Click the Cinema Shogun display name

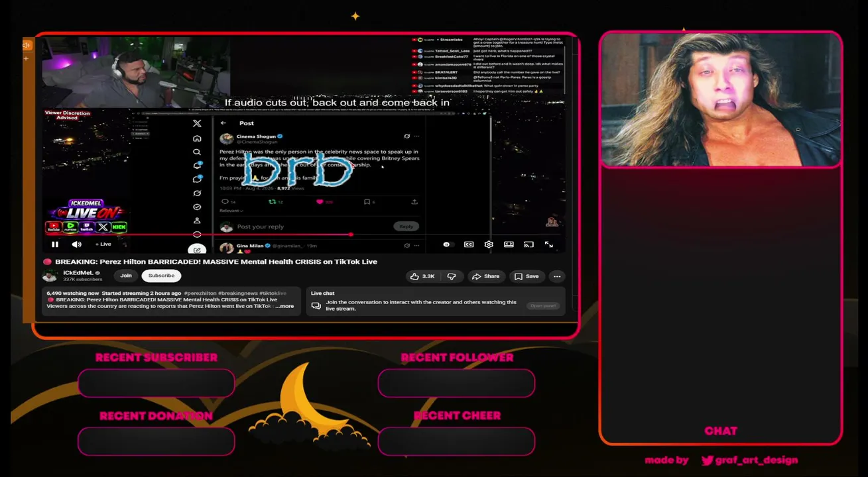pyautogui.click(x=256, y=136)
